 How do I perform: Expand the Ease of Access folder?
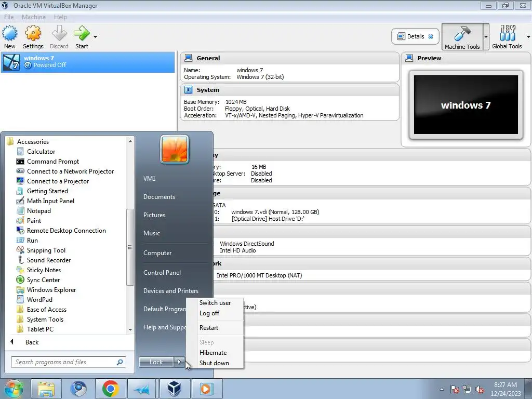[46, 309]
